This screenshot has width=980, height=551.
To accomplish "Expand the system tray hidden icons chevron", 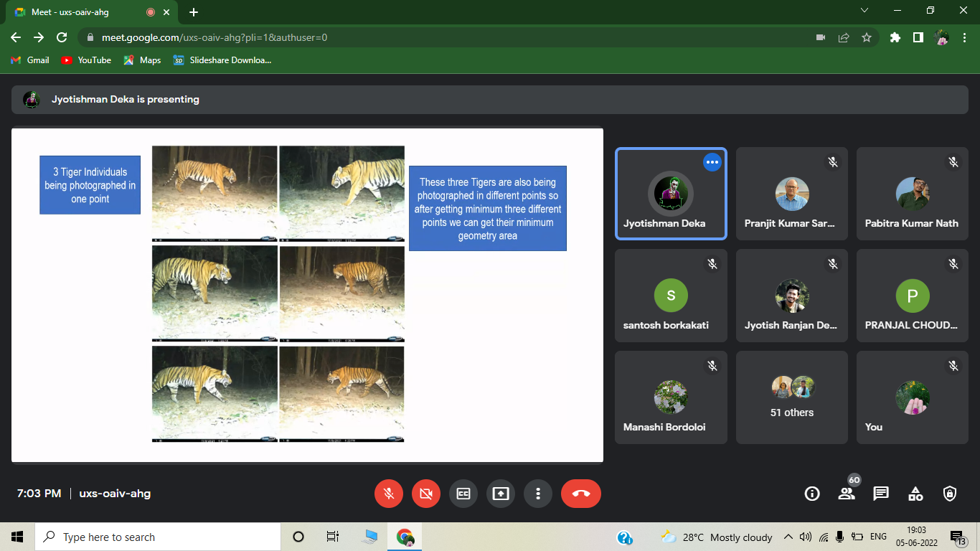I will tap(788, 537).
